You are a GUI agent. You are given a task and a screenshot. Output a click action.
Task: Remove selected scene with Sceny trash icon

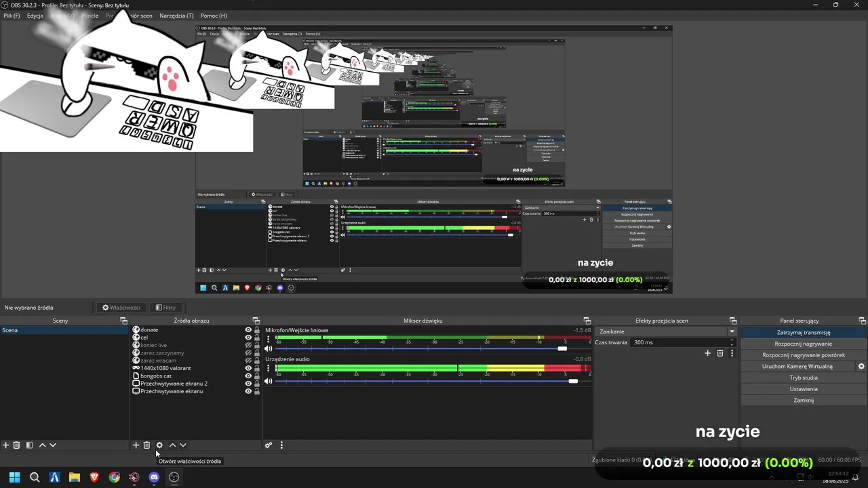(17, 445)
